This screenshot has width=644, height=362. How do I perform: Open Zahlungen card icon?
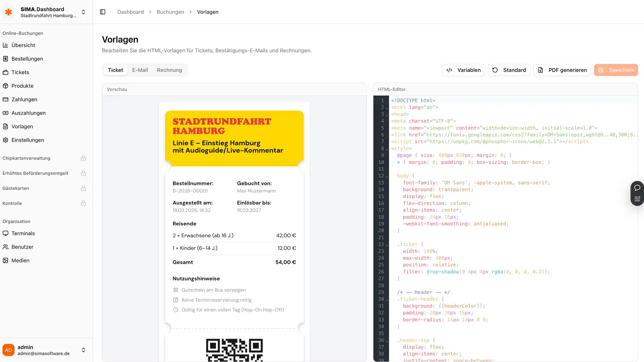[x=6, y=99]
